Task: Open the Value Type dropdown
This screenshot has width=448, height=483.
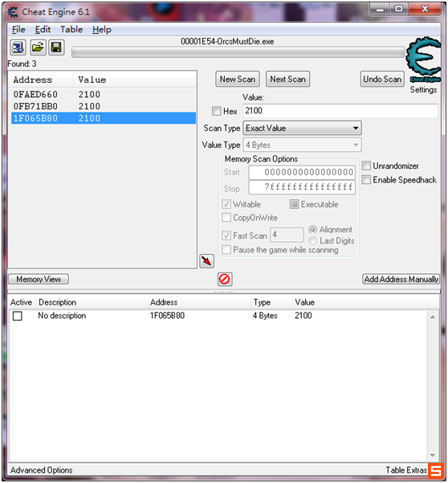Action: tap(302, 145)
